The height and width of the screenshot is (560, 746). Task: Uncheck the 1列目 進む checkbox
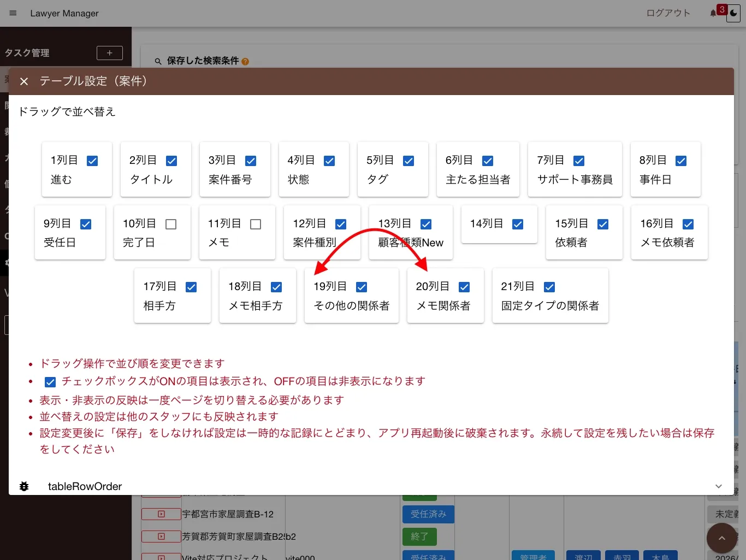point(92,161)
